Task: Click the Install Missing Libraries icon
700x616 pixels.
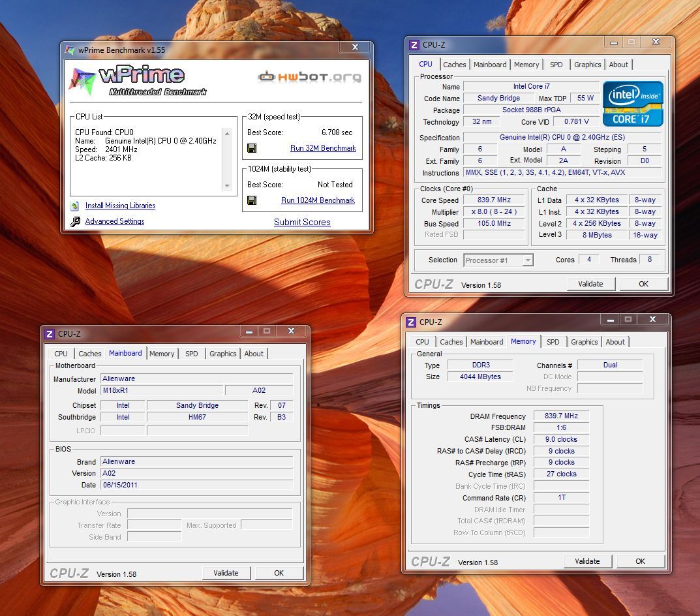Action: tap(75, 206)
